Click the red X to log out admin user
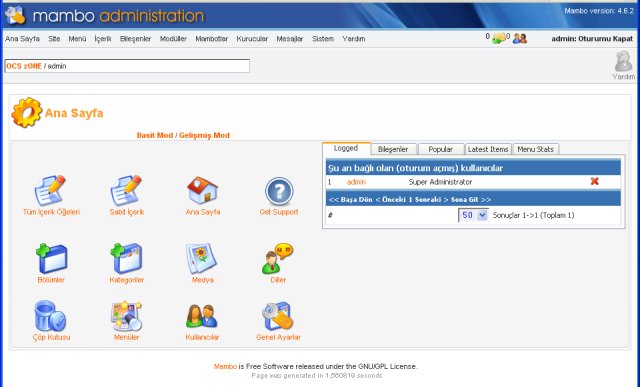This screenshot has width=640, height=387. pos(594,181)
